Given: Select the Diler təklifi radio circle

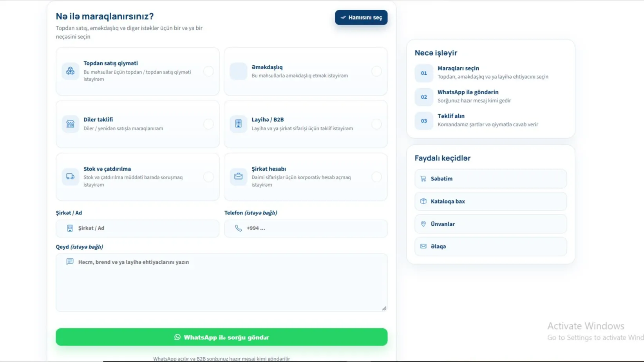Looking at the screenshot, I should coord(208,124).
